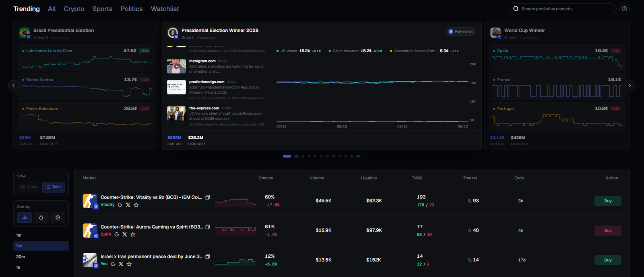Select the 1h timeframe
The width and height of the screenshot is (644, 277).
pyautogui.click(x=41, y=268)
